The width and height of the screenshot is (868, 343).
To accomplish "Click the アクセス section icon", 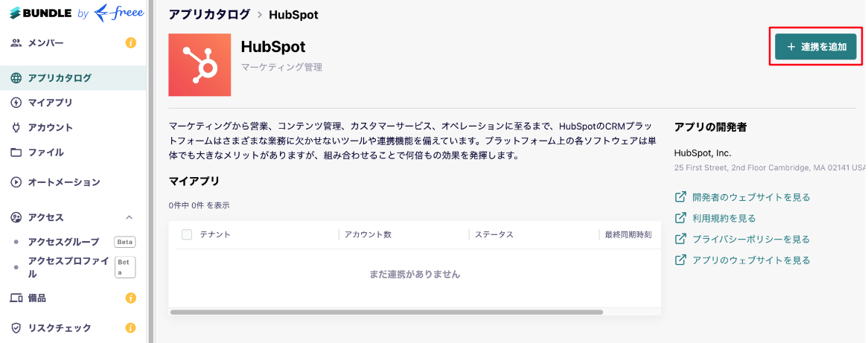I will pos(16,217).
